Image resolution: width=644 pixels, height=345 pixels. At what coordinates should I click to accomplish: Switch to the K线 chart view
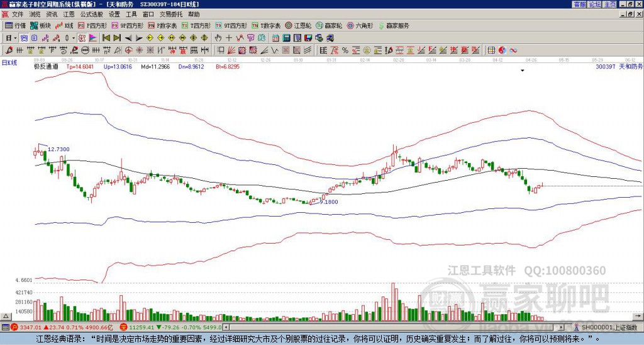(x=64, y=25)
